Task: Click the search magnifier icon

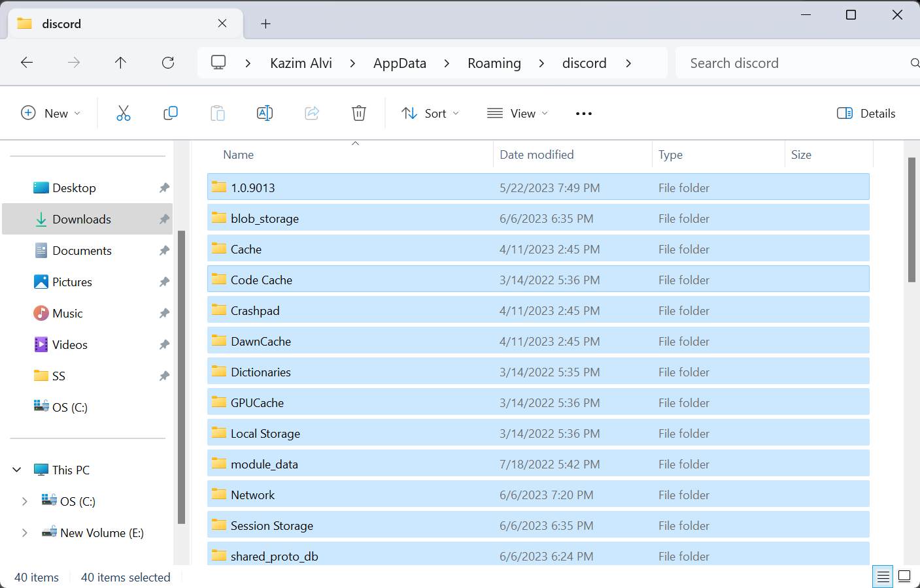Action: tap(914, 63)
